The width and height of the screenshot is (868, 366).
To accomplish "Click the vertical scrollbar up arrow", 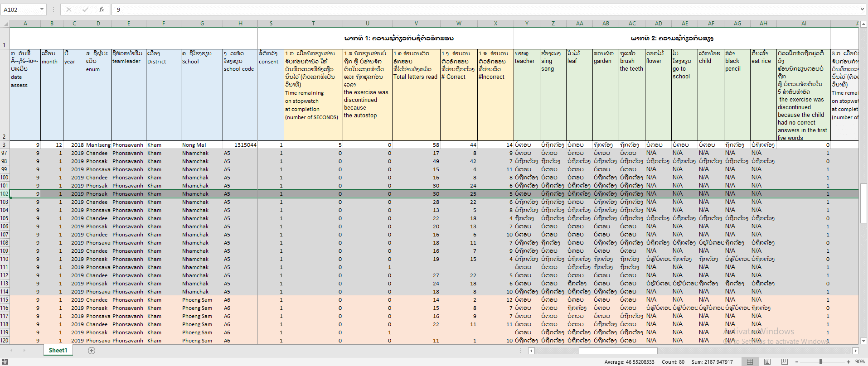I will [x=863, y=24].
